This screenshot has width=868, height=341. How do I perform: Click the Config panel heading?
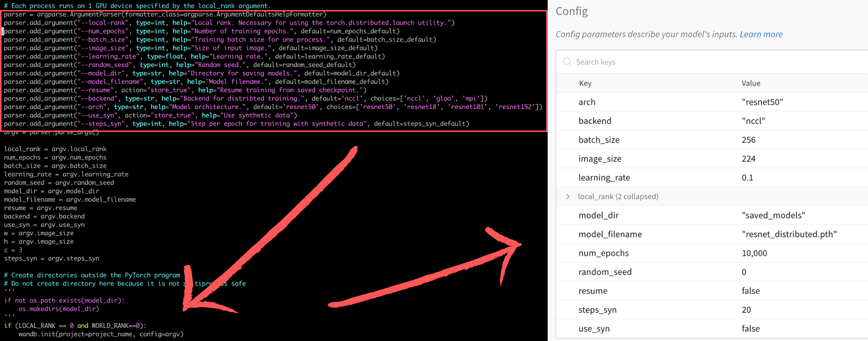tap(572, 11)
